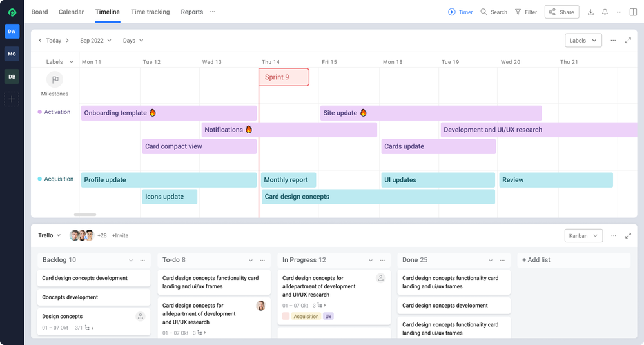Click the download icon in top bar
The image size is (644, 345).
point(590,12)
